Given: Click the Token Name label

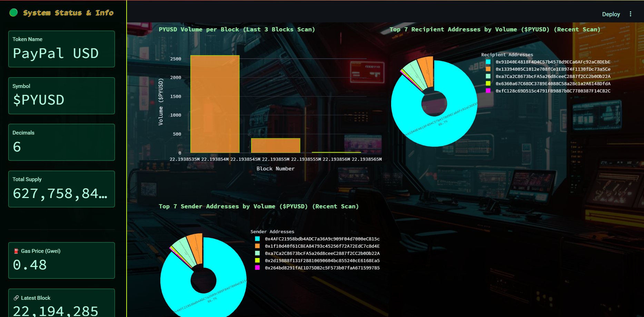Looking at the screenshot, I should tap(28, 39).
